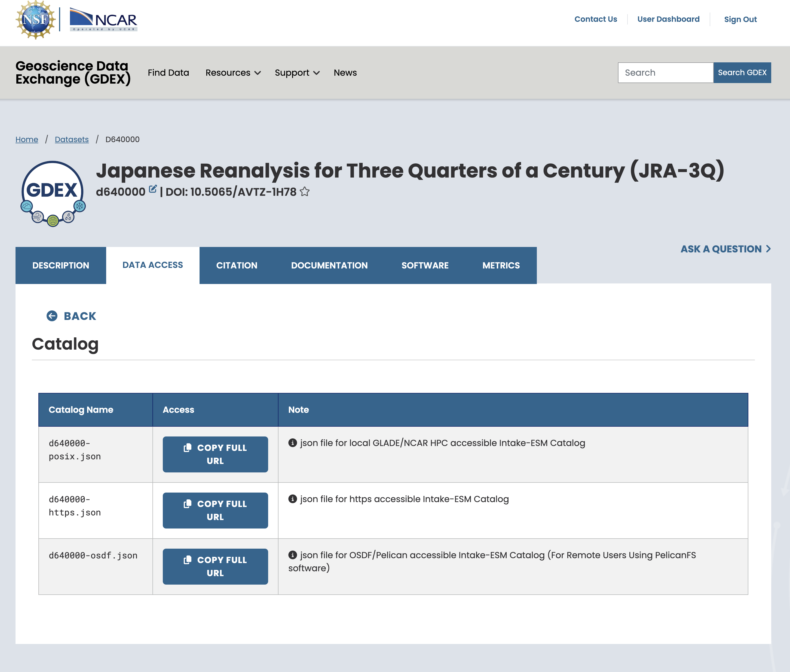Expand the Resources dropdown menu

coord(233,73)
